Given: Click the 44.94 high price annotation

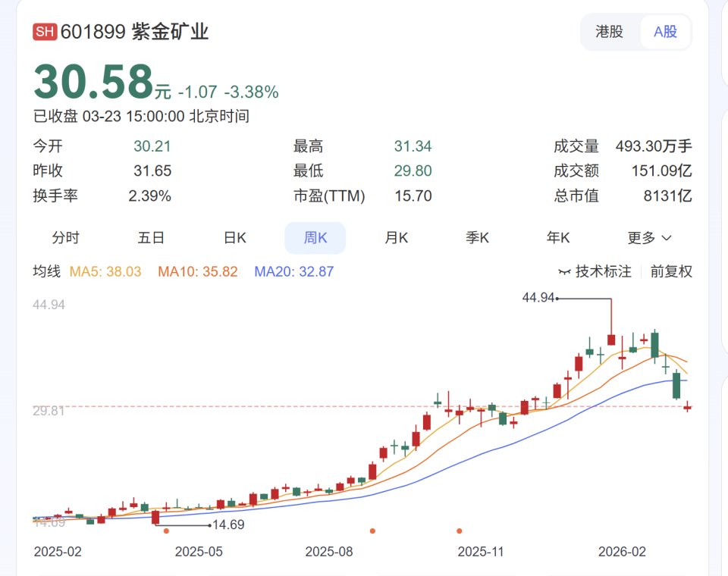Looking at the screenshot, I should tap(538, 298).
